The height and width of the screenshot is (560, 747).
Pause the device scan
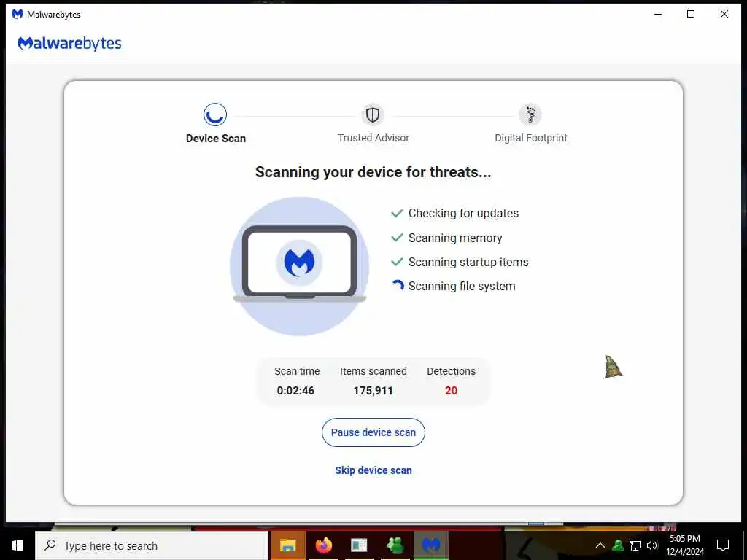(x=373, y=432)
